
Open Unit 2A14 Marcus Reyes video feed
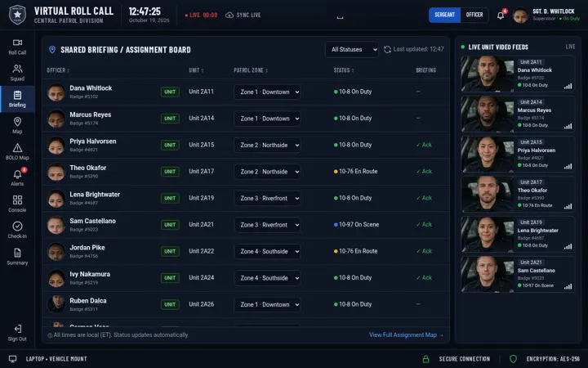point(518,114)
